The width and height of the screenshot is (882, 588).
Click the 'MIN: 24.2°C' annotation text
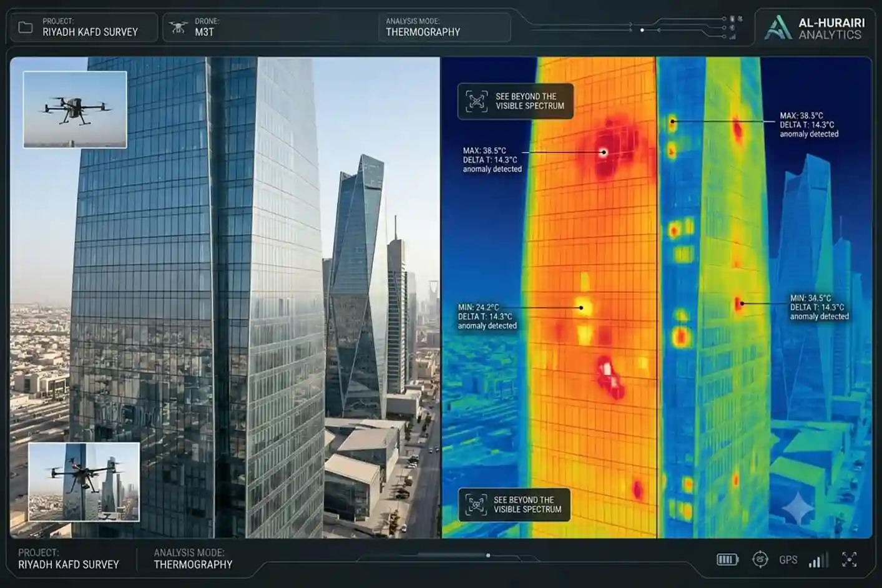478,307
